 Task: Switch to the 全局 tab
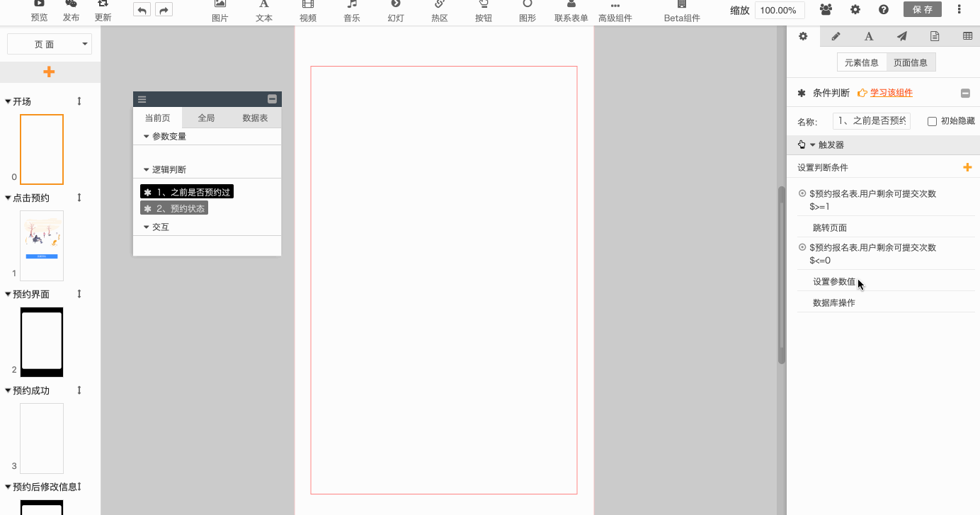pos(206,118)
